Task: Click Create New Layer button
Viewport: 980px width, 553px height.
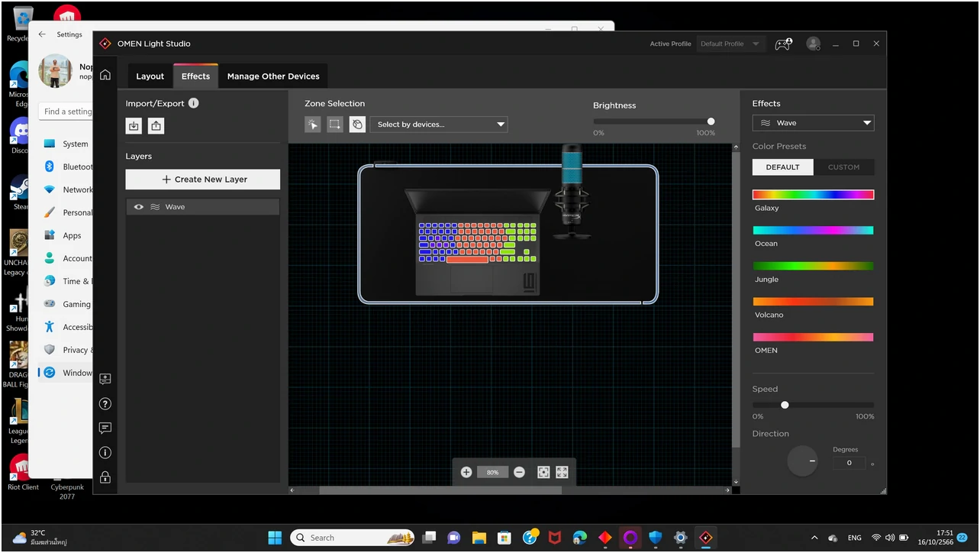Action: pos(203,179)
